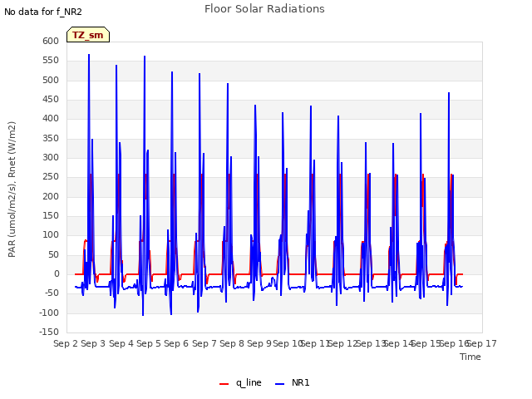Click the Sep 4 x-axis tick label
Screen dimensions: 532x399
pos(121,343)
